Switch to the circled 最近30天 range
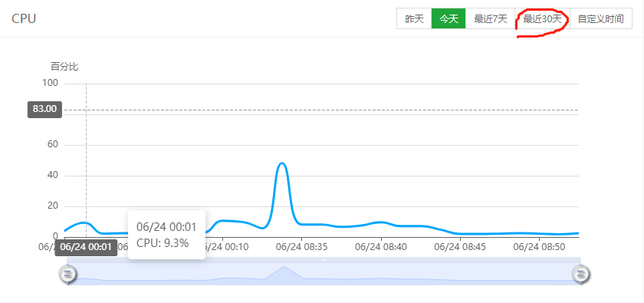 pyautogui.click(x=542, y=18)
